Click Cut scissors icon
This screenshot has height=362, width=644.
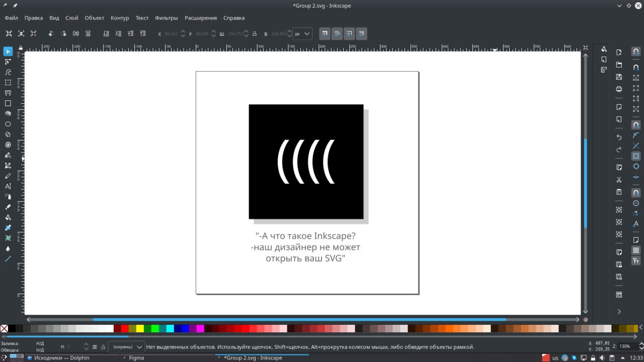(619, 180)
